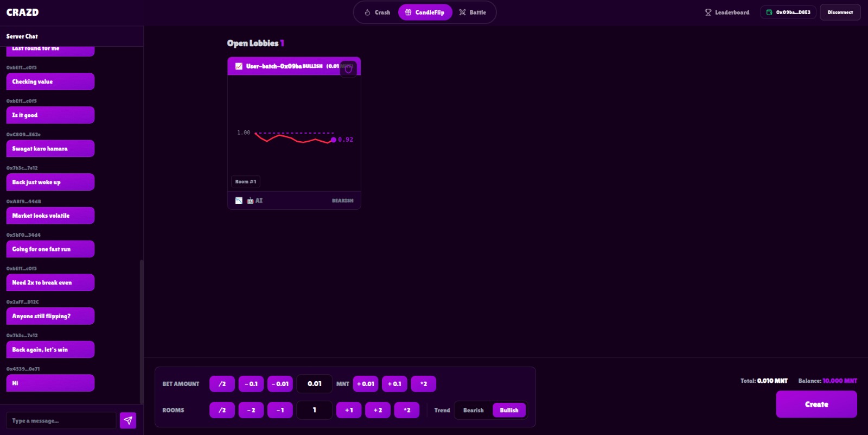Screen dimensions: 868x435
Task: Switch to the CandleFlip tab
Action: [x=425, y=12]
